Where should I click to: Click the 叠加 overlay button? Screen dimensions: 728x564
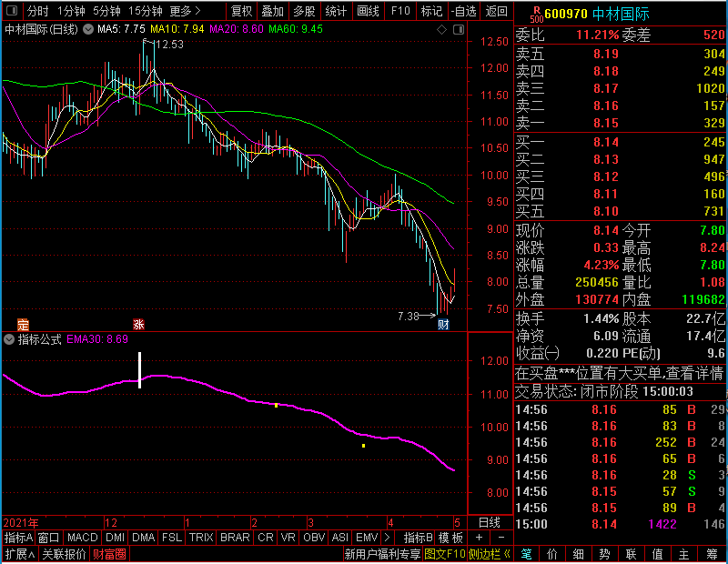[x=272, y=11]
